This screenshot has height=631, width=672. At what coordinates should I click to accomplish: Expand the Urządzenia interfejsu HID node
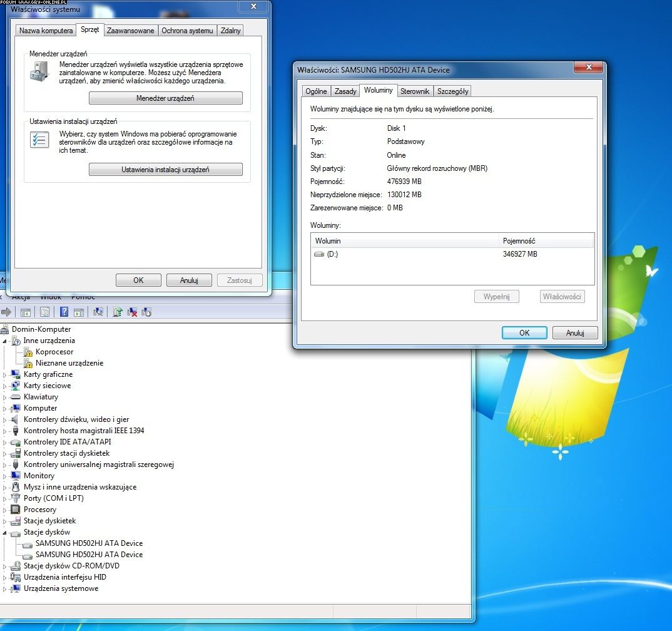point(5,578)
